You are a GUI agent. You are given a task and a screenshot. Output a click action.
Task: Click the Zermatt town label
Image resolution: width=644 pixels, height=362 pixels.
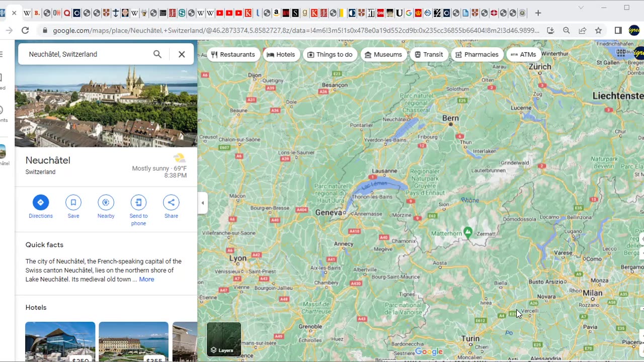pos(486,234)
